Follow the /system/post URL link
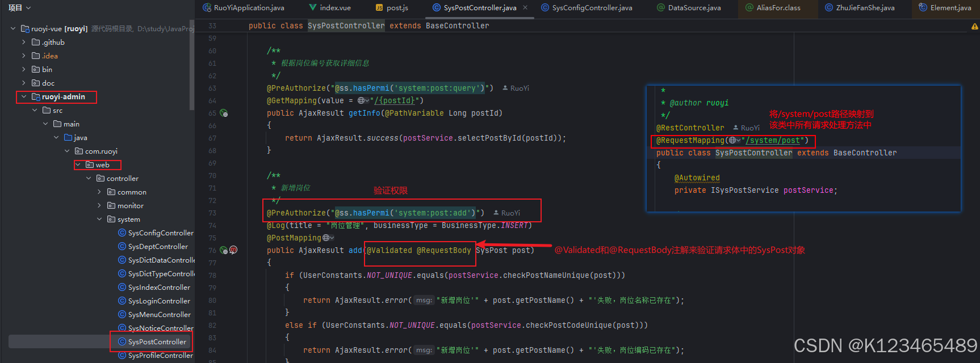Viewport: 980px width, 363px height. coord(773,141)
